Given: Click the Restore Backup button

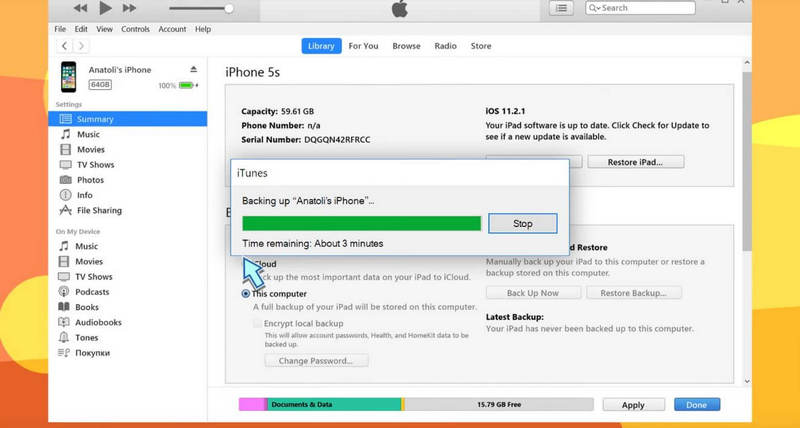Looking at the screenshot, I should pos(633,293).
